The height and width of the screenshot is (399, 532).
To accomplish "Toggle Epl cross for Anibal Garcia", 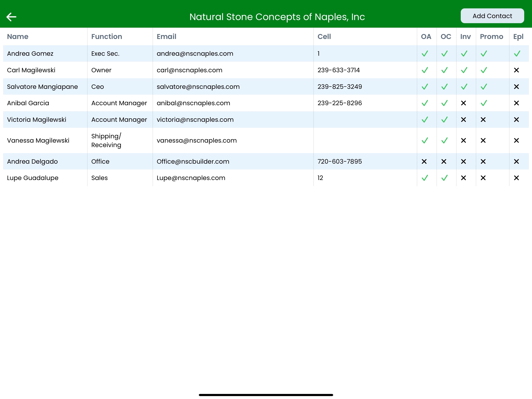I will [x=516, y=103].
